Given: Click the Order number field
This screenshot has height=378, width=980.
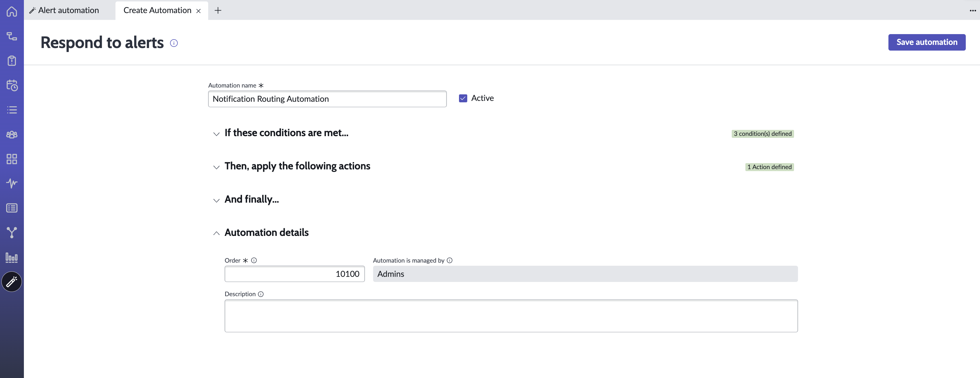Looking at the screenshot, I should (x=294, y=274).
